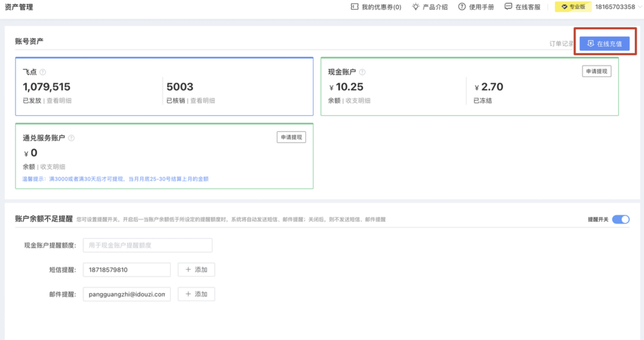This screenshot has width=644, height=340.
Task: Click the question mark manual icon
Action: 462,7
